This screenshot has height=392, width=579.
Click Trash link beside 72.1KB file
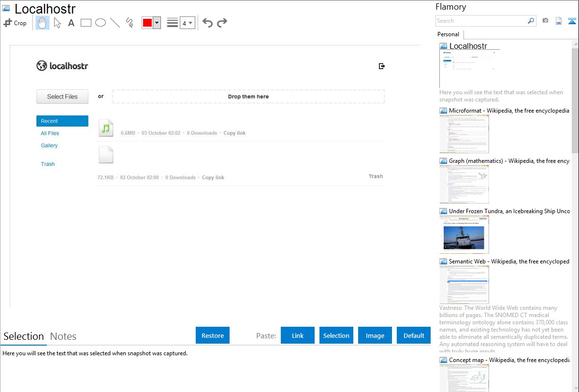click(x=376, y=176)
